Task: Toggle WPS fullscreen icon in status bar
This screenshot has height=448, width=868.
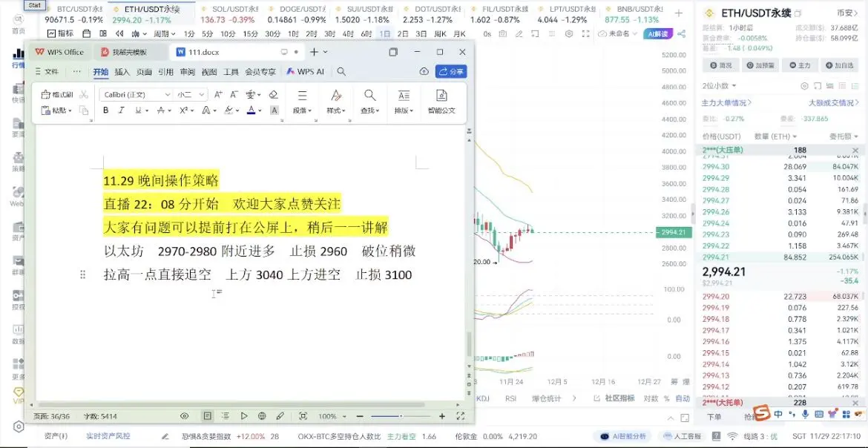Action: pos(460,416)
